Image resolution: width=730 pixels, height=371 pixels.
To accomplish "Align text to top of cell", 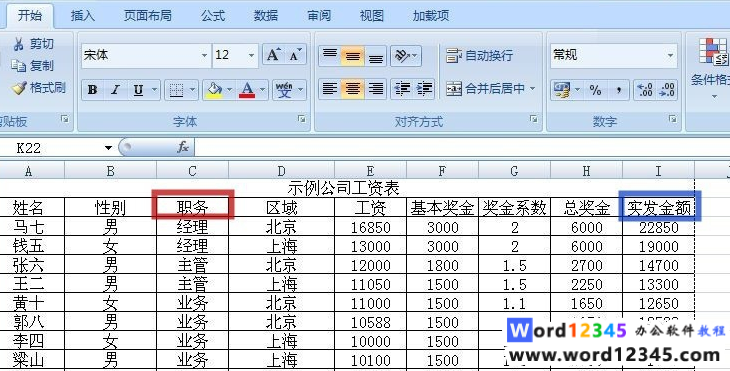I will click(330, 55).
